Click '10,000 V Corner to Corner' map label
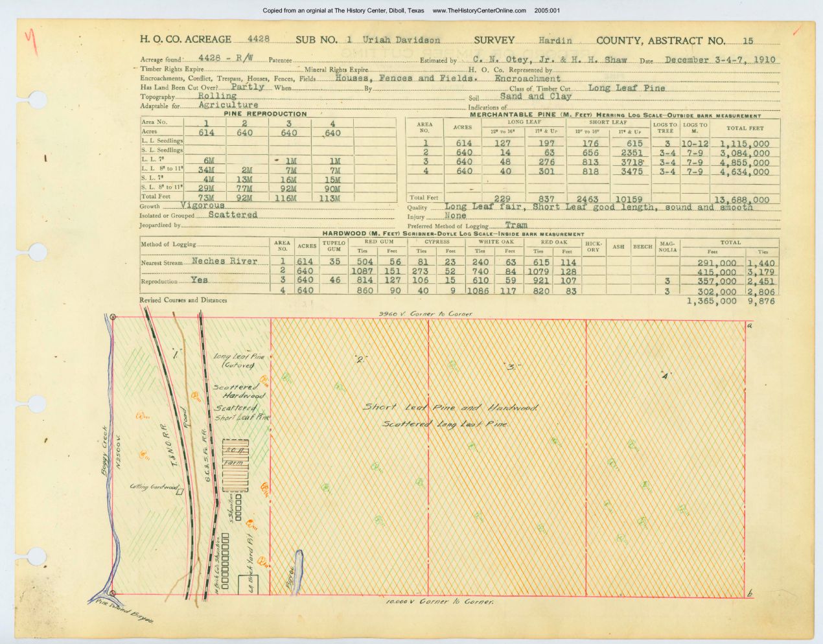Viewport: 823px width, 644px height. [x=440, y=602]
